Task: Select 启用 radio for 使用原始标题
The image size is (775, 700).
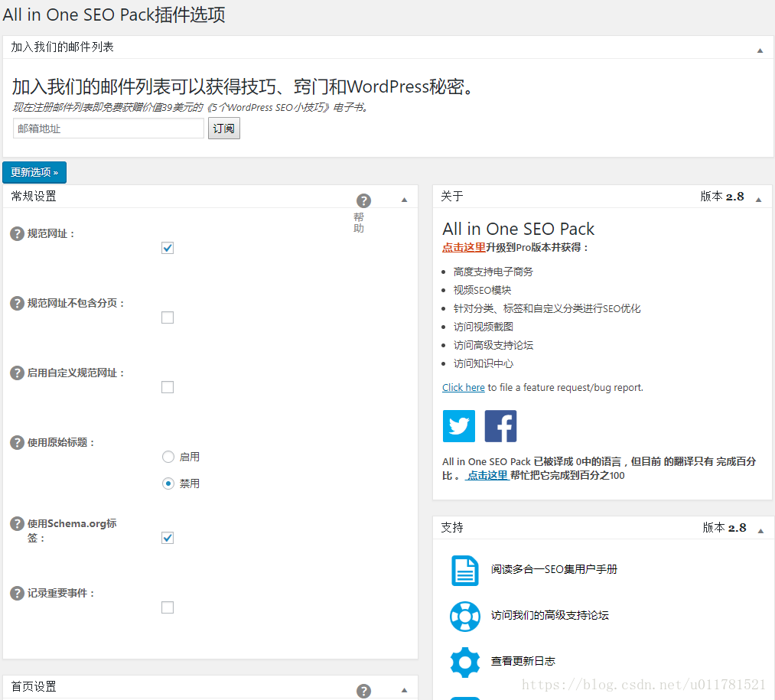Action: [168, 457]
